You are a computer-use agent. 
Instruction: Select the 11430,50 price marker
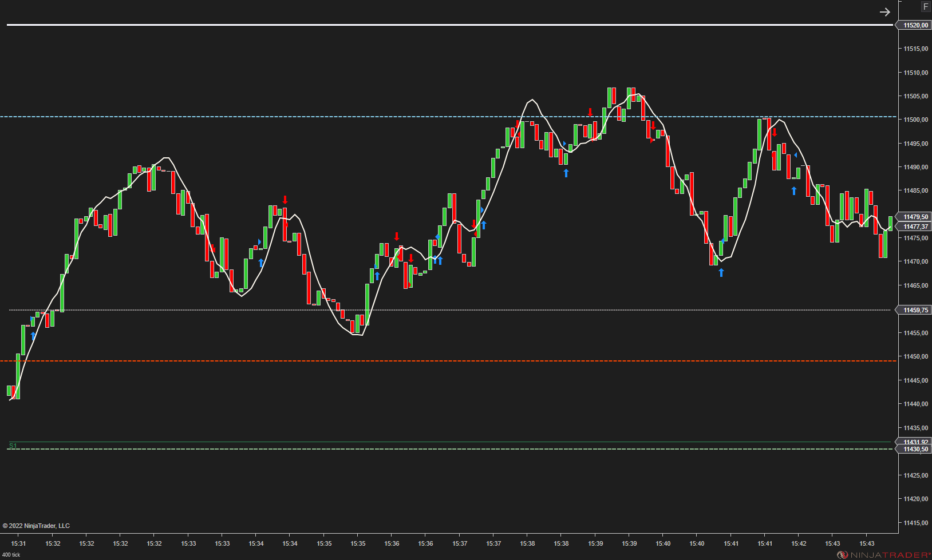(x=914, y=450)
